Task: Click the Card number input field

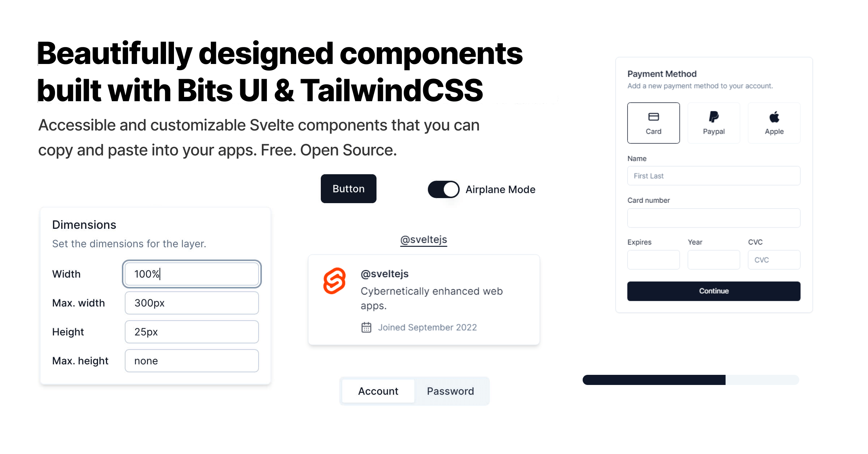Action: pyautogui.click(x=714, y=218)
